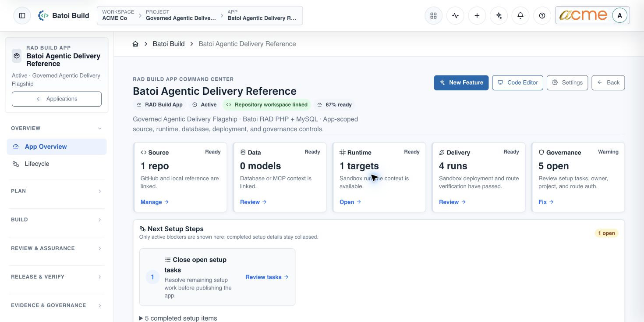Open the AI sparkle assistant icon
644x322 pixels.
(x=499, y=15)
